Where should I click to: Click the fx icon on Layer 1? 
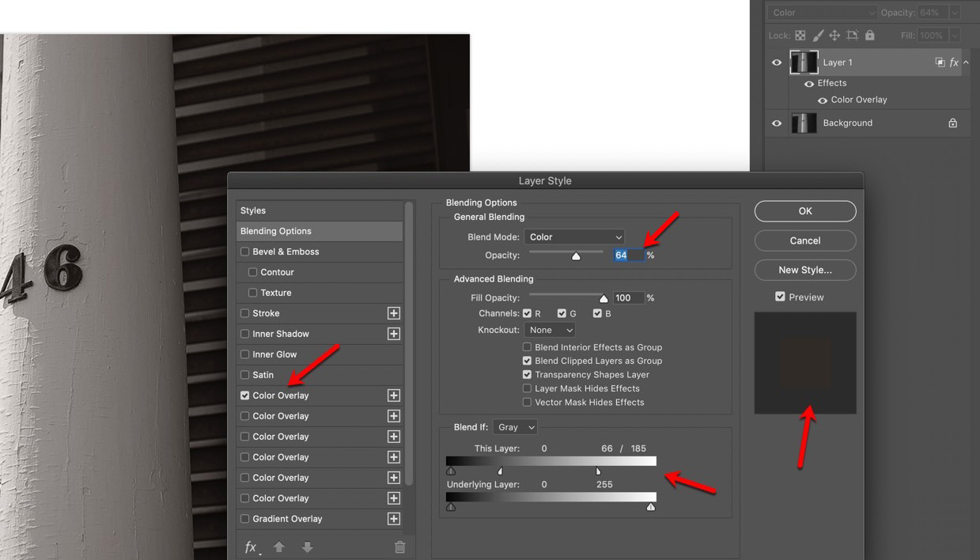coord(954,62)
